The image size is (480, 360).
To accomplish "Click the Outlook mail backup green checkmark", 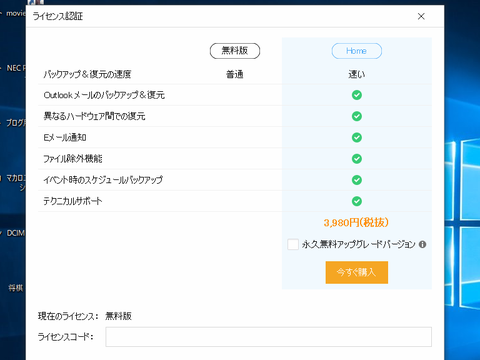I will [357, 95].
